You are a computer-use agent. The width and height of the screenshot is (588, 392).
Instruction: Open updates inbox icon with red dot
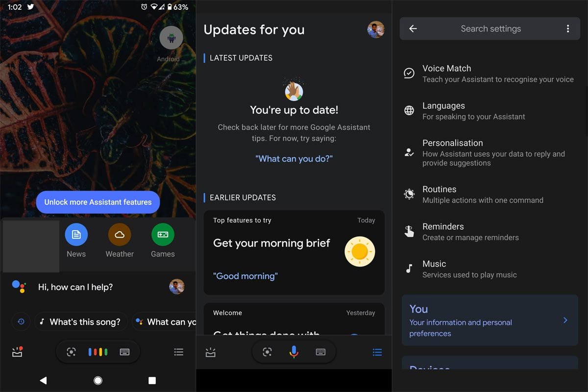18,352
